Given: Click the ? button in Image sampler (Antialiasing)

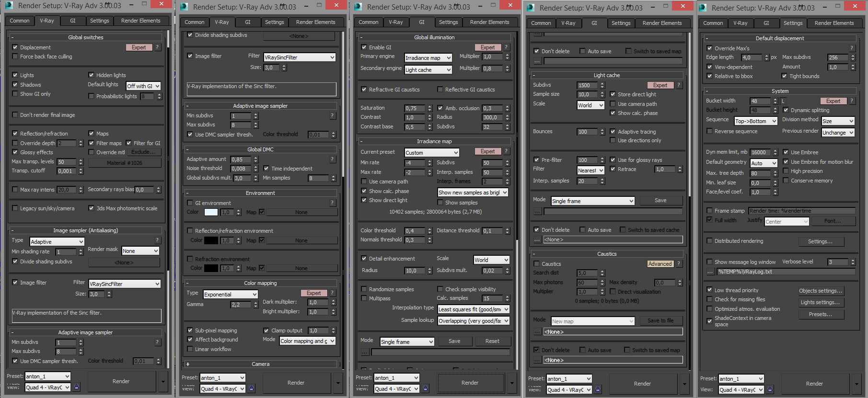Looking at the screenshot, I should tap(157, 240).
